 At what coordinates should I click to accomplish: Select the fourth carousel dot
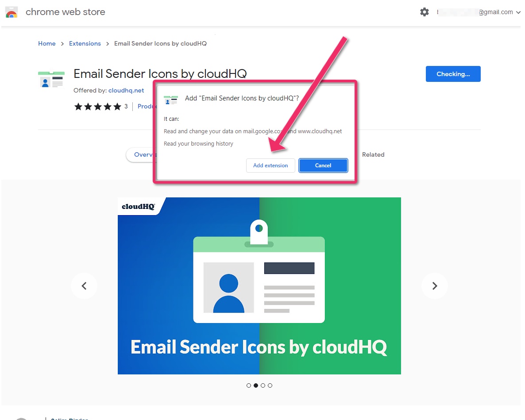tap(270, 385)
